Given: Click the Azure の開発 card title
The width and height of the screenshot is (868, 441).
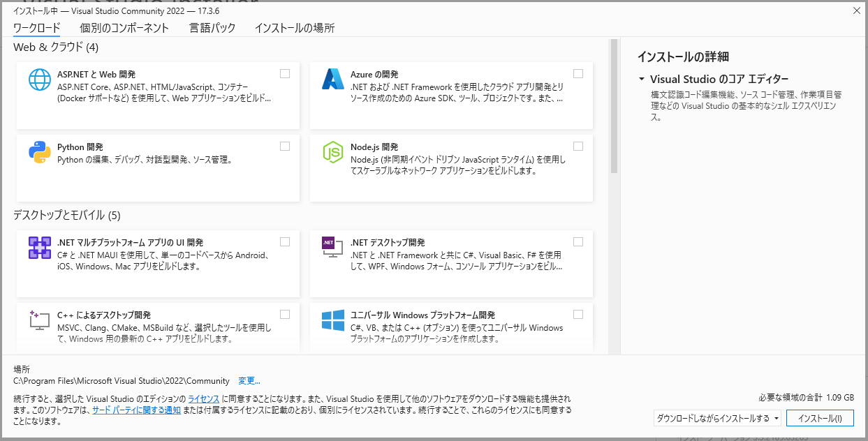Looking at the screenshot, I should click(374, 74).
